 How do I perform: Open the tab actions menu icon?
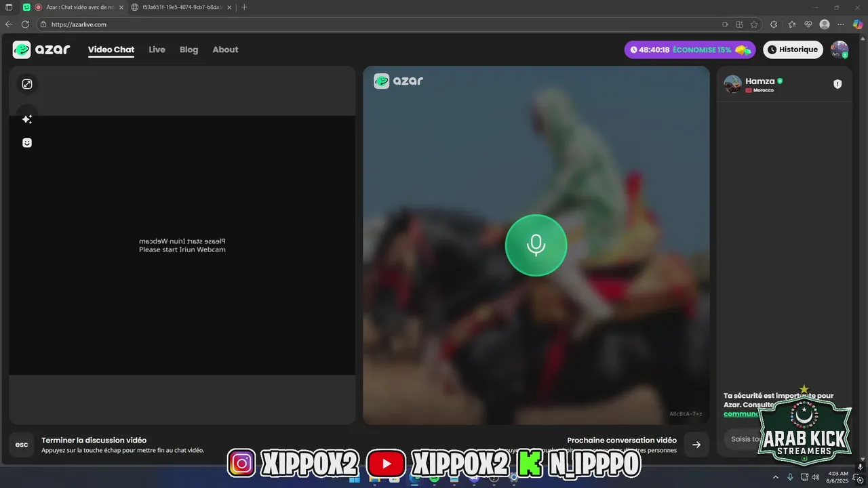coord(9,7)
